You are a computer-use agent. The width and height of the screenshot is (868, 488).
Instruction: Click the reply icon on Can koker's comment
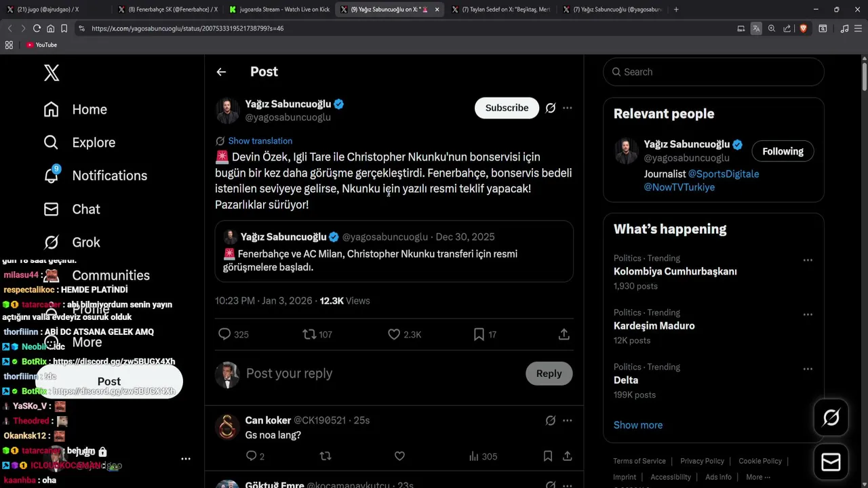click(251, 456)
